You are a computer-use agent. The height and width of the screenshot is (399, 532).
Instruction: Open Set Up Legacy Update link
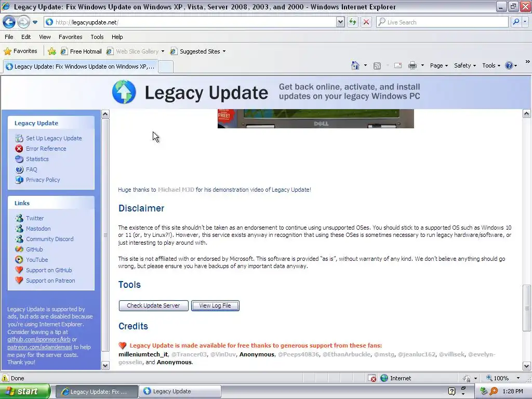pyautogui.click(x=54, y=138)
